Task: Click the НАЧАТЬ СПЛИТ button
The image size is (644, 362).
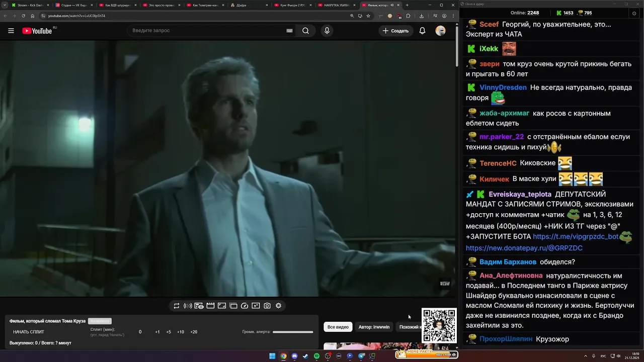Action: [x=29, y=332]
